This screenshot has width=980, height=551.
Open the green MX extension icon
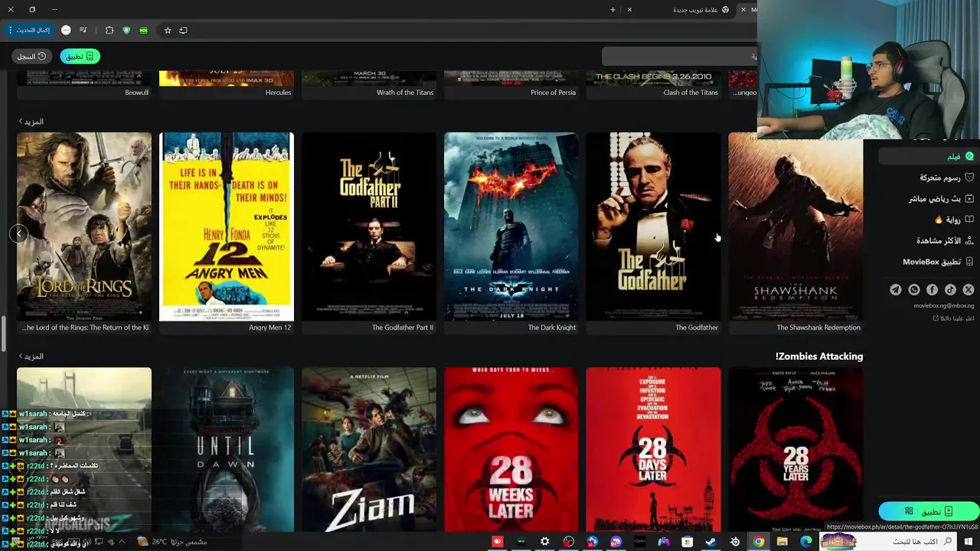(143, 30)
